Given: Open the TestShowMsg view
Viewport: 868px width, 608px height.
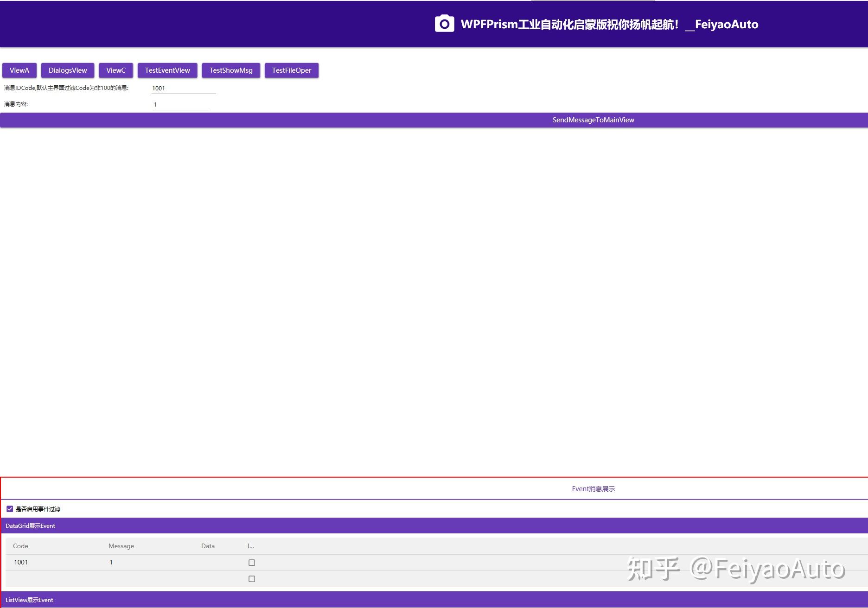Looking at the screenshot, I should (230, 70).
